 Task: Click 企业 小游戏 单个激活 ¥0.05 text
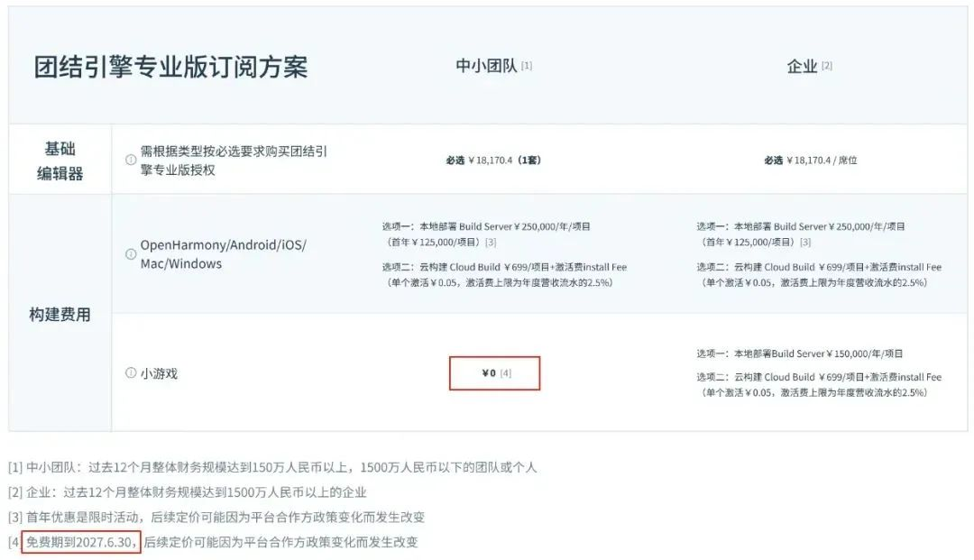tap(813, 392)
